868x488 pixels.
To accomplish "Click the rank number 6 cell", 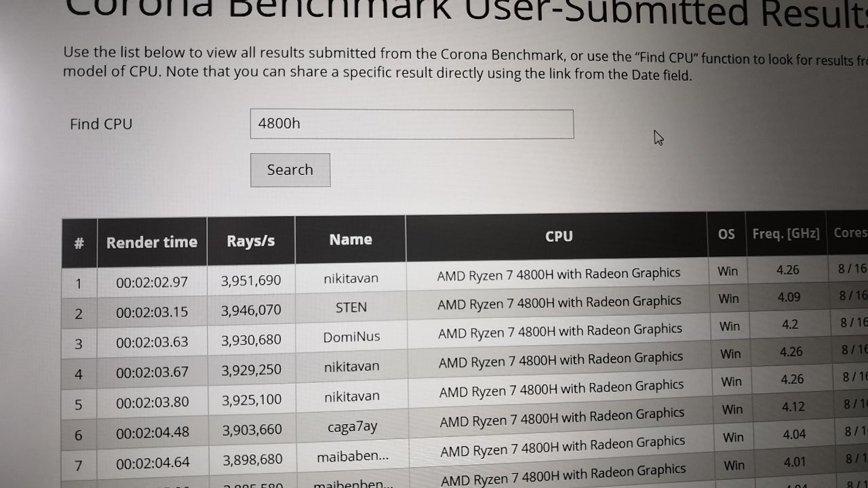I will (79, 434).
